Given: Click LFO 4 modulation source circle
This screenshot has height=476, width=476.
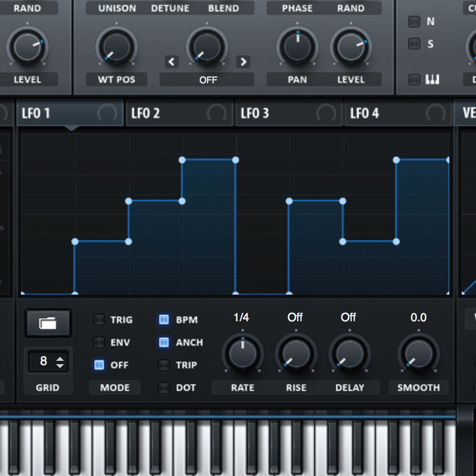Looking at the screenshot, I should click(436, 113).
